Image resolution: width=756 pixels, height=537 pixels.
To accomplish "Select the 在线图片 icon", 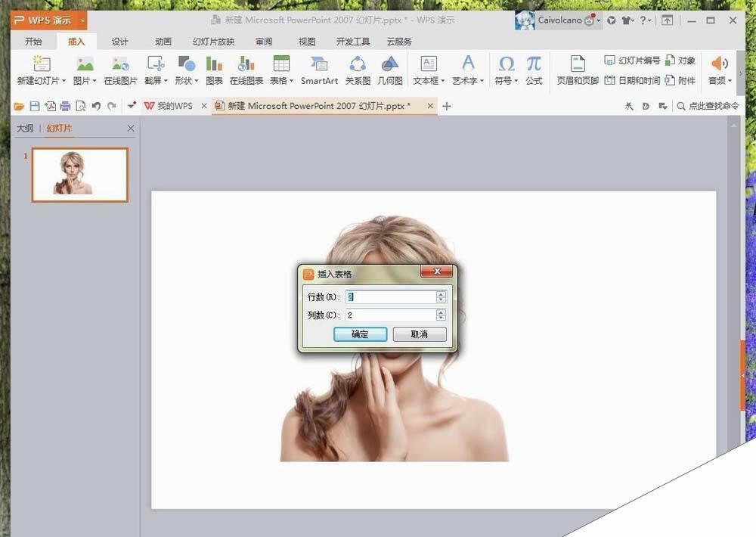I will tap(120, 66).
